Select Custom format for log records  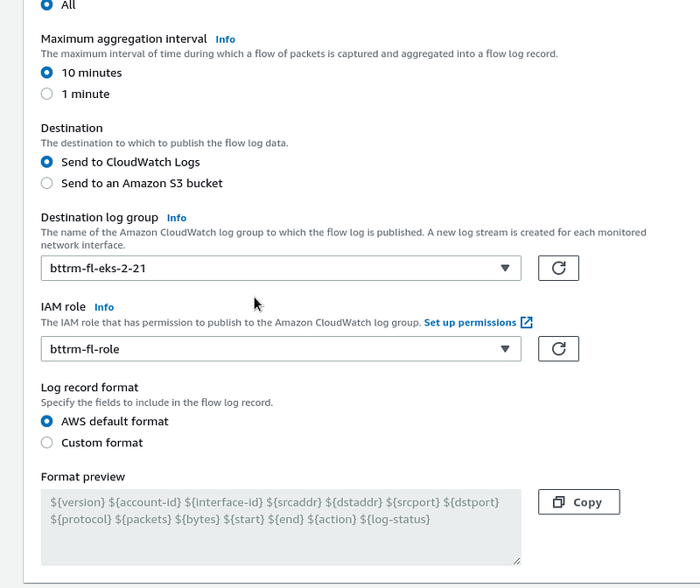[x=47, y=443]
